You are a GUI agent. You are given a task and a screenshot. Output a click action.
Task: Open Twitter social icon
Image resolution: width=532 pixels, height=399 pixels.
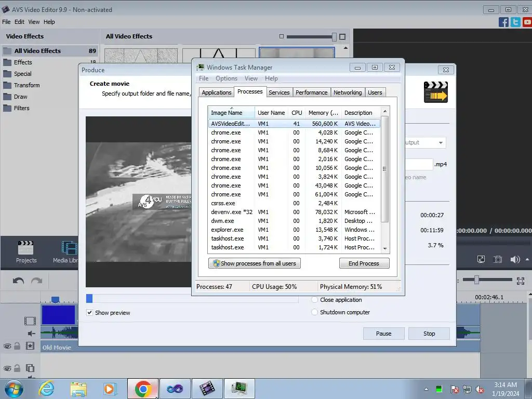(515, 22)
